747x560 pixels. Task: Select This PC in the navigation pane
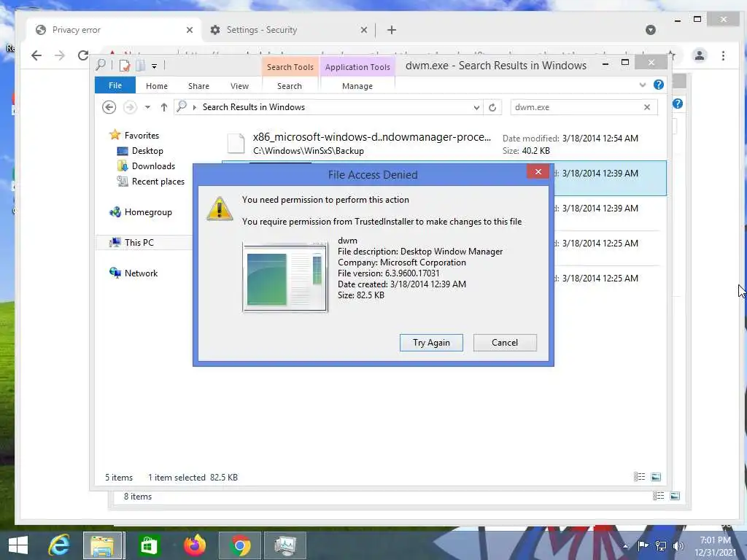(x=139, y=242)
